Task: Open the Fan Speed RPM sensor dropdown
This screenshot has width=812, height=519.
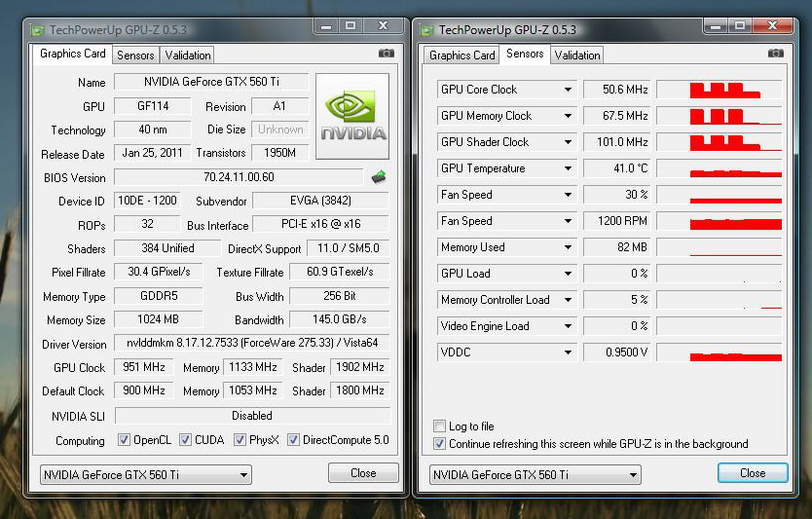Action: [568, 221]
